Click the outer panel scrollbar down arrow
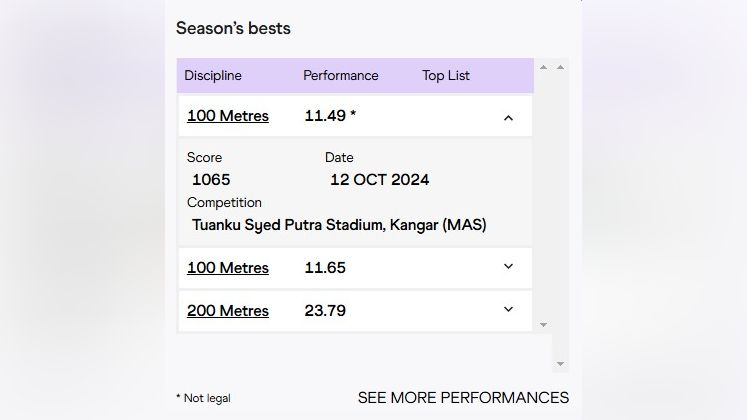Viewport: 747px width, 420px height. 561,364
